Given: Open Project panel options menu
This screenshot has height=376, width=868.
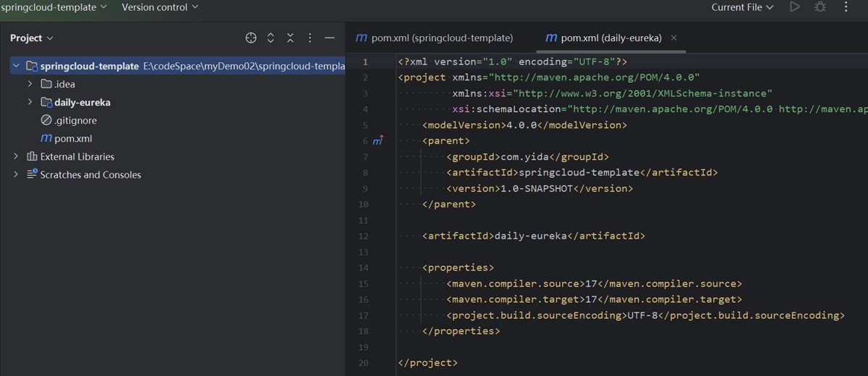Looking at the screenshot, I should pyautogui.click(x=310, y=38).
